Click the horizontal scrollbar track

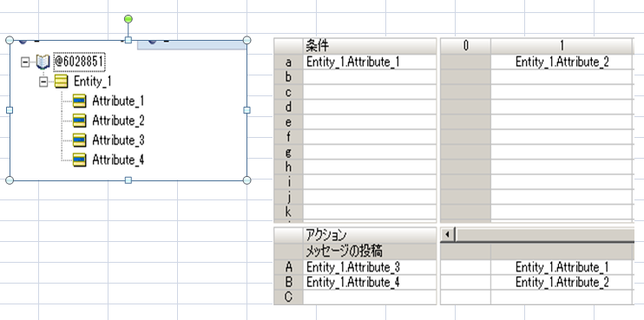click(545, 235)
